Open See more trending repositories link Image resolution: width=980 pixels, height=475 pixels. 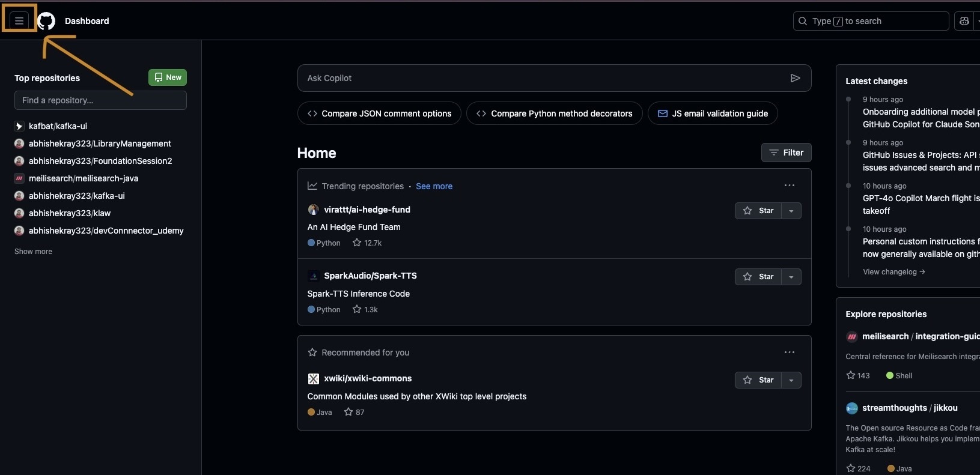pos(434,186)
